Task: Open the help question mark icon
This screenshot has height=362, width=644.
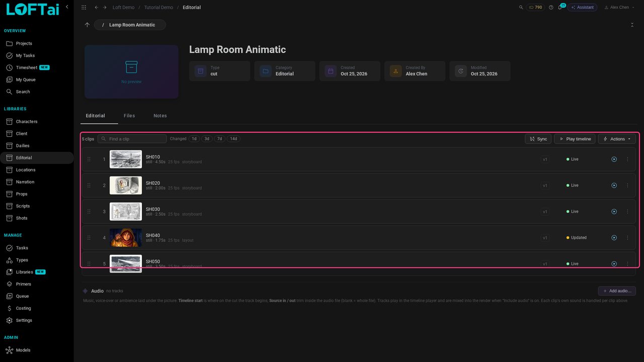Action: (x=551, y=8)
